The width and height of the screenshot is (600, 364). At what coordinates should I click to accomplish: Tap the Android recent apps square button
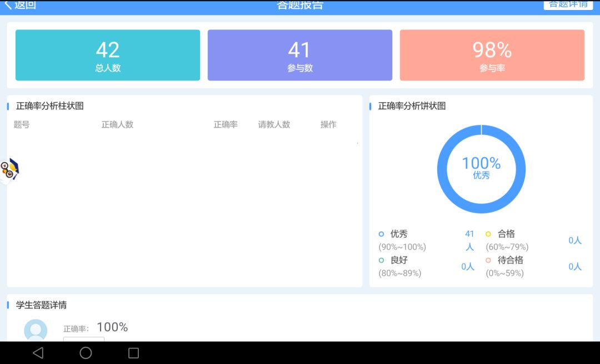133,353
